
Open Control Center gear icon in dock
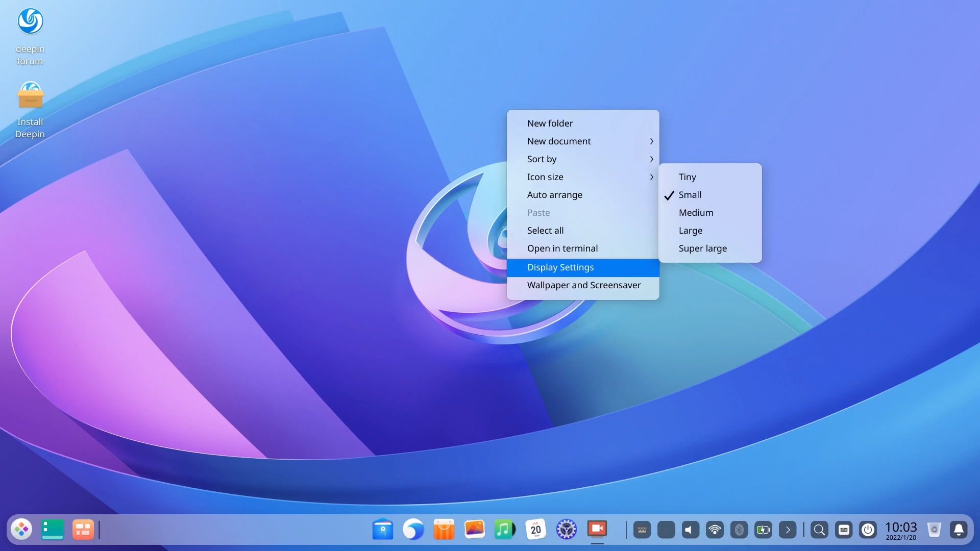(567, 530)
